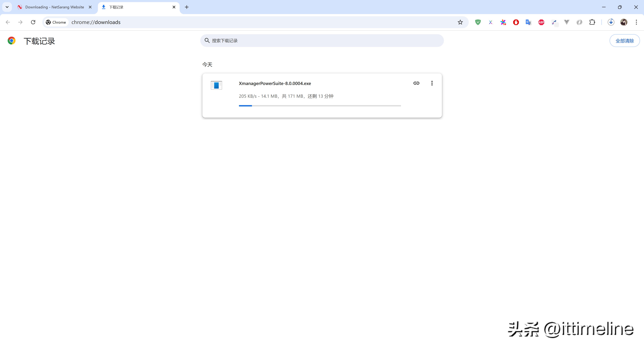Click the 全部清除 button

[x=624, y=41]
